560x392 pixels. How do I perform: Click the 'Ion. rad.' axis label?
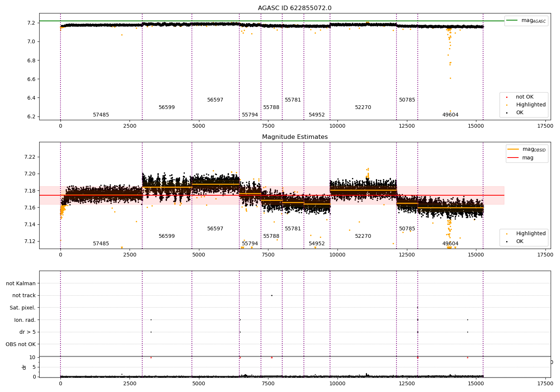point(25,320)
